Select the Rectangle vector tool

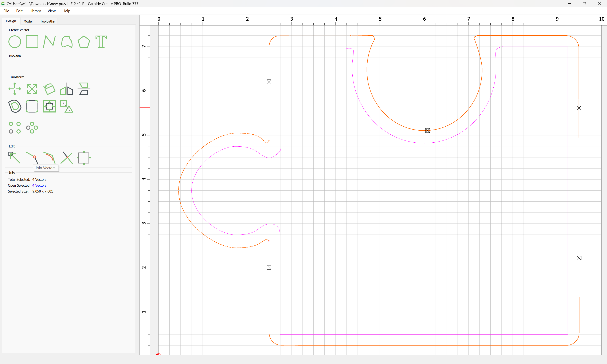click(x=32, y=42)
